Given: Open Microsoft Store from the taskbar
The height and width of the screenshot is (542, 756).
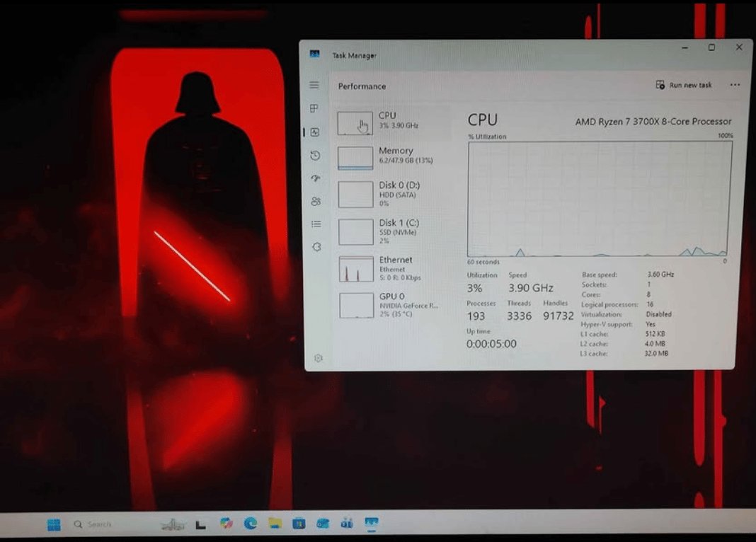Looking at the screenshot, I should 298,524.
